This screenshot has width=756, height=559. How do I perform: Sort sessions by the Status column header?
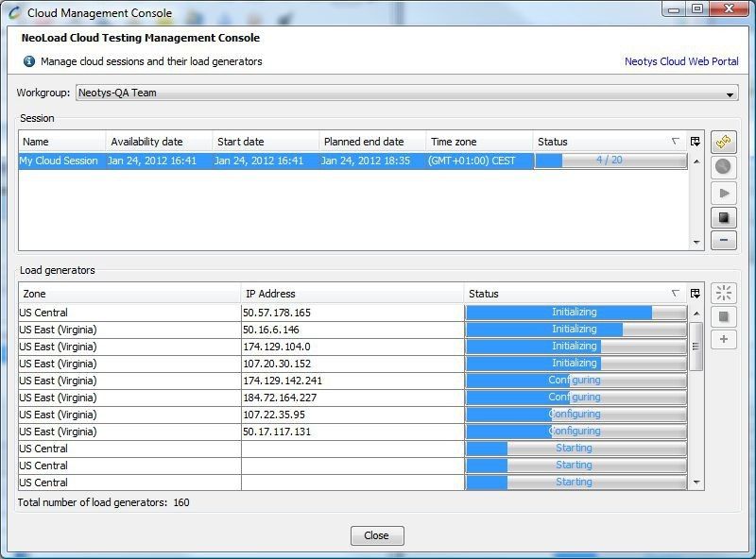[x=610, y=142]
